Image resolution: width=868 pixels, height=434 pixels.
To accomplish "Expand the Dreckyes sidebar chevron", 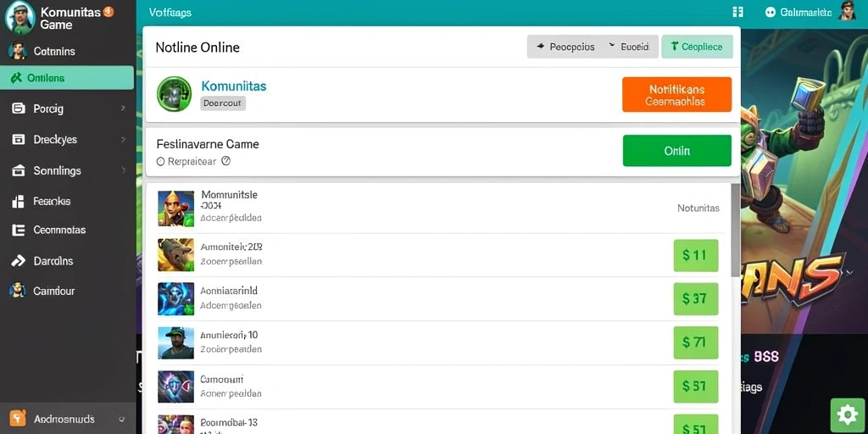I will point(123,140).
